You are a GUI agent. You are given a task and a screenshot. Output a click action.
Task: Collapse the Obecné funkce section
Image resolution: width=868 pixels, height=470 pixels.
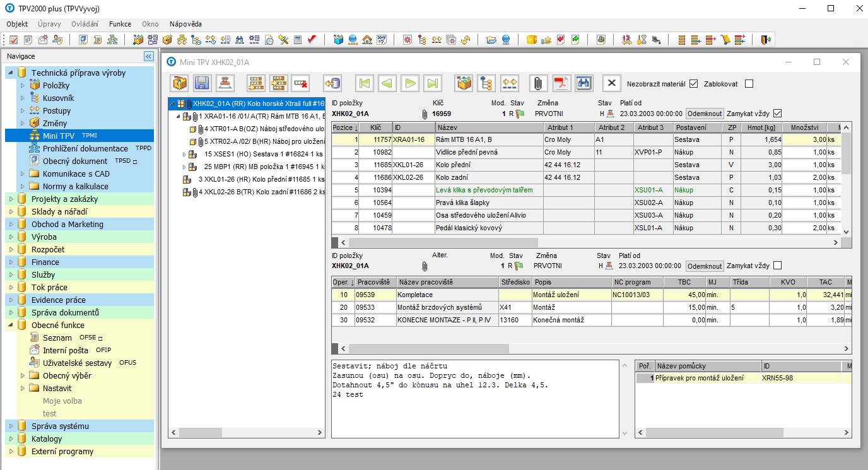11,325
